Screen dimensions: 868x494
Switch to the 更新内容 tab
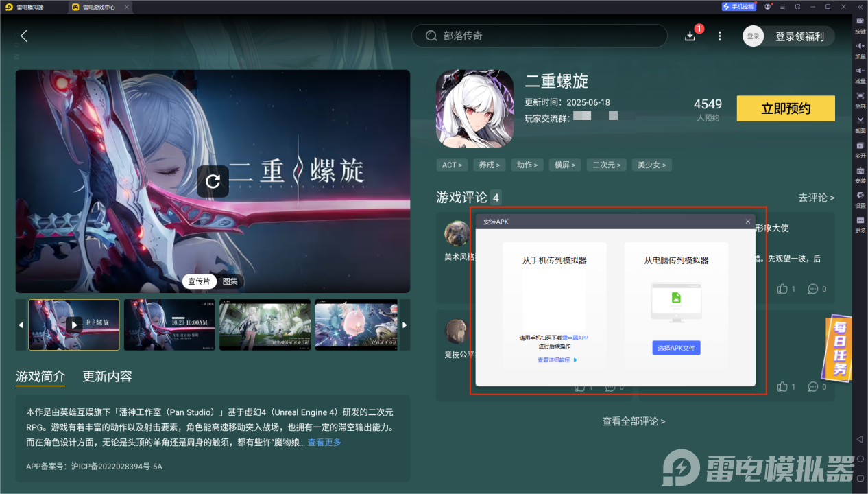[x=107, y=377]
